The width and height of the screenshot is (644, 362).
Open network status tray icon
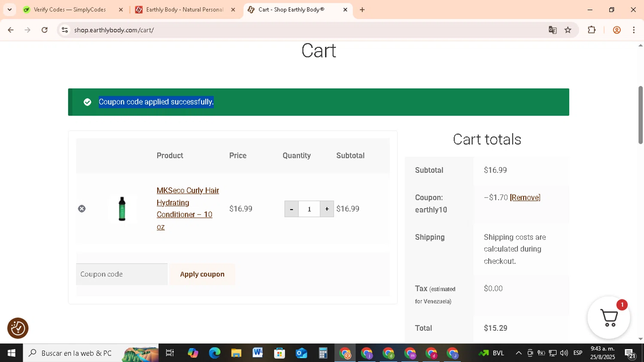click(553, 353)
